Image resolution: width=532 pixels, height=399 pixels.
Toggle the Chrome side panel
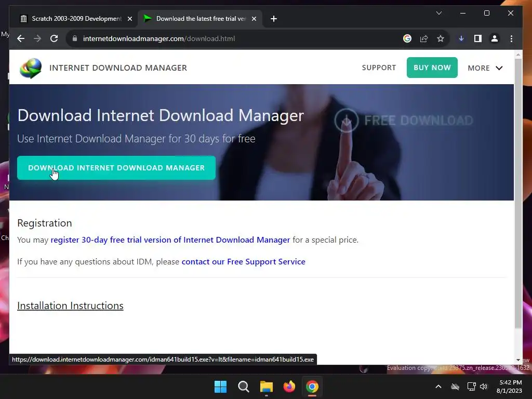click(478, 38)
